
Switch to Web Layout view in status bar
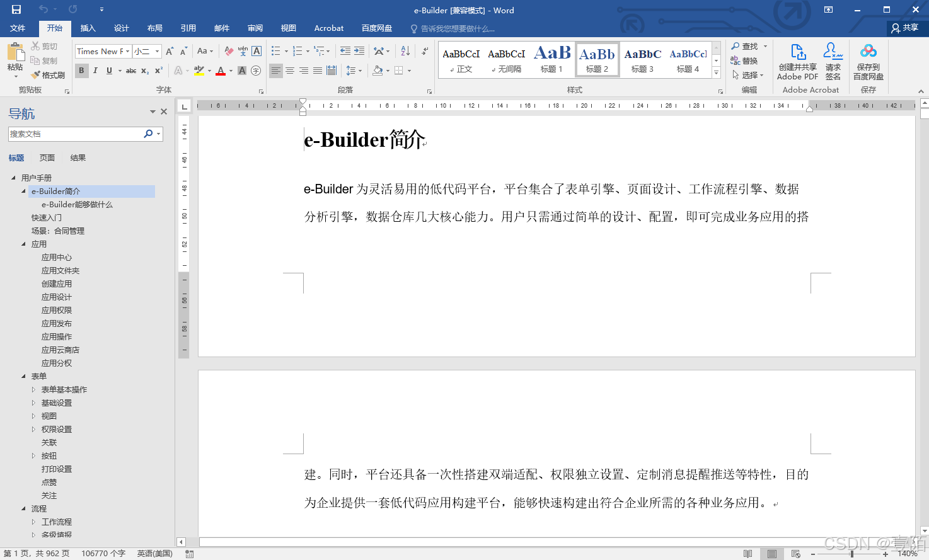point(796,554)
